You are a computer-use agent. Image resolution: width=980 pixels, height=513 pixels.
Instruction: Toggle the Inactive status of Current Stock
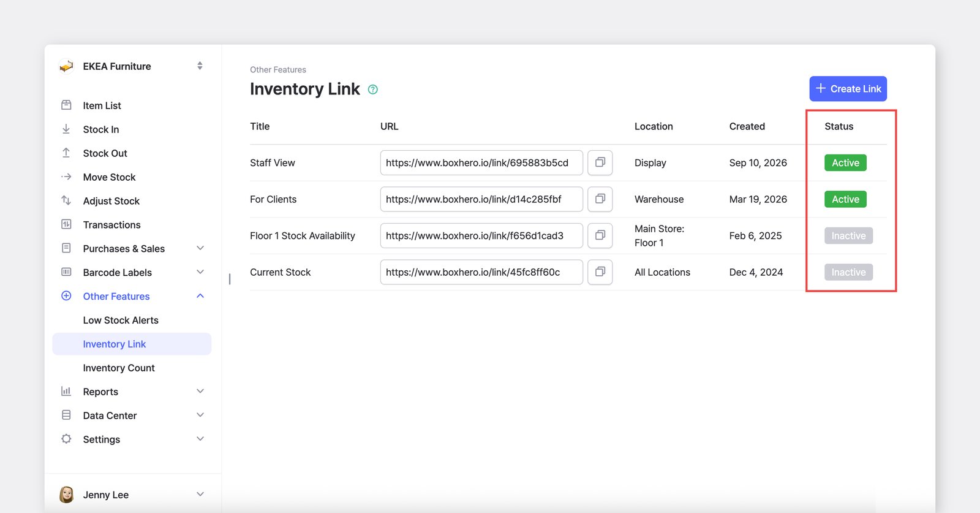pos(848,272)
